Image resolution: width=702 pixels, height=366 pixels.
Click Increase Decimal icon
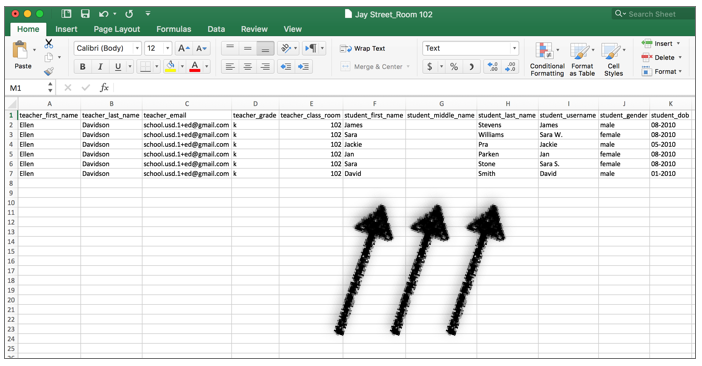493,67
